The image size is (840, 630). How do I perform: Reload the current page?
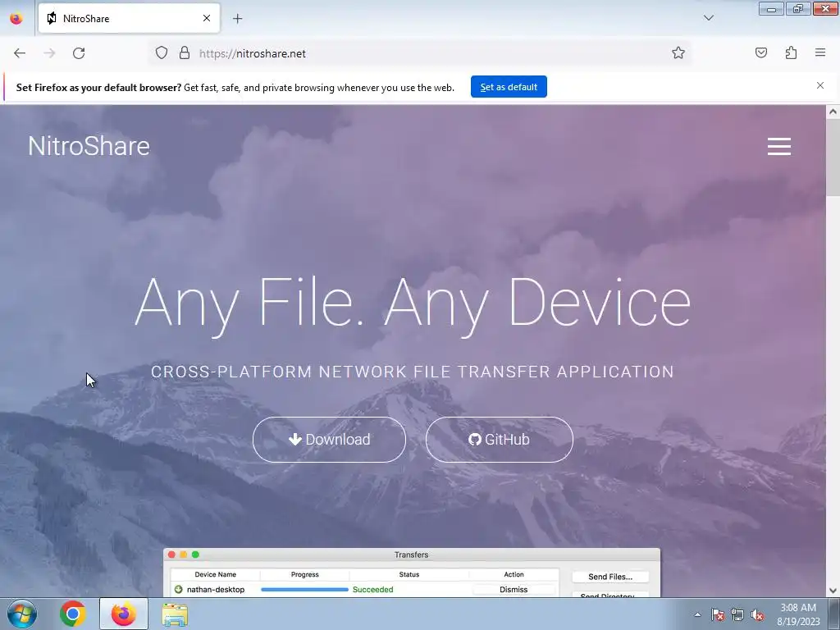[79, 53]
